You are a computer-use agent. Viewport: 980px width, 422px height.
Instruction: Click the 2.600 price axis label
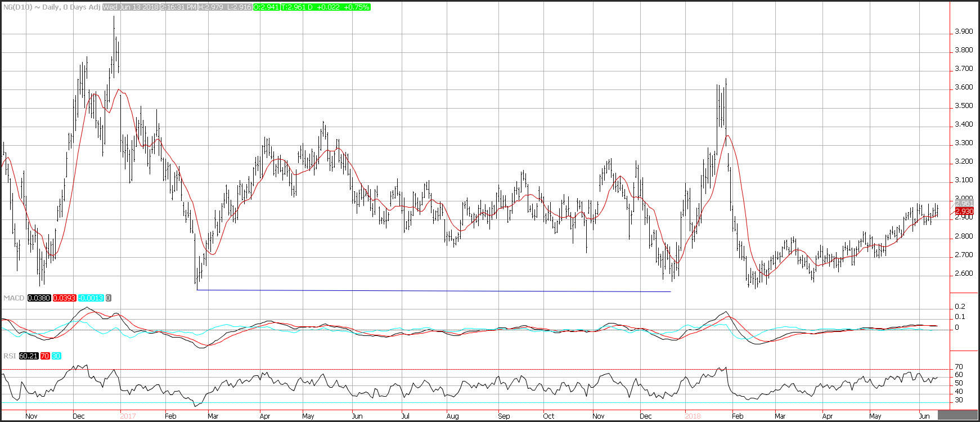(964, 273)
